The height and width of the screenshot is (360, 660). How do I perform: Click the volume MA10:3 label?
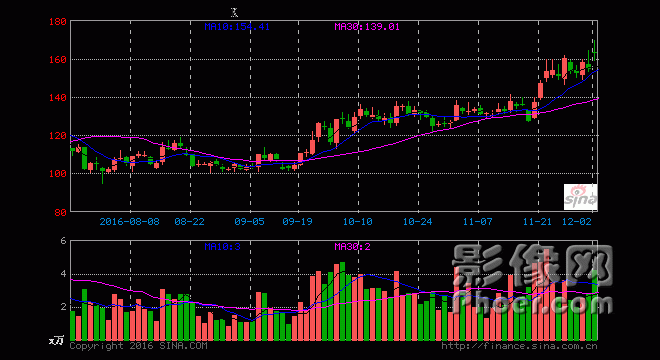(x=222, y=246)
